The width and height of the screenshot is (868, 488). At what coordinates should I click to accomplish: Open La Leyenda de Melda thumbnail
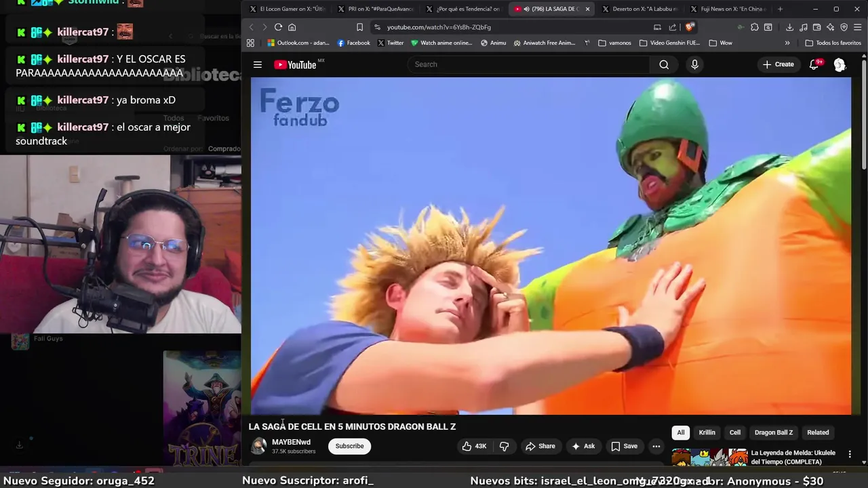(x=710, y=457)
